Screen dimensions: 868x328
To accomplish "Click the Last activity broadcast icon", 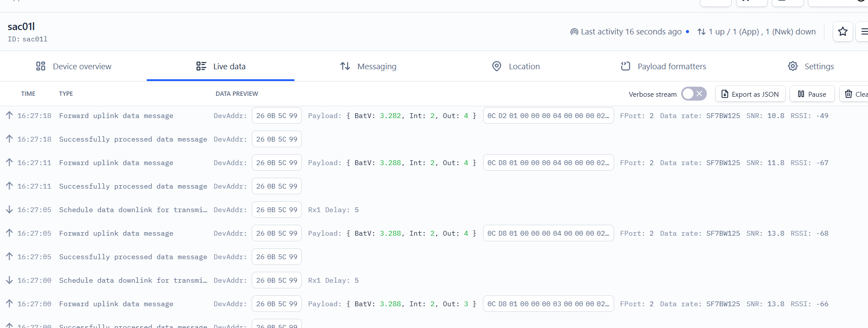I will (x=574, y=32).
